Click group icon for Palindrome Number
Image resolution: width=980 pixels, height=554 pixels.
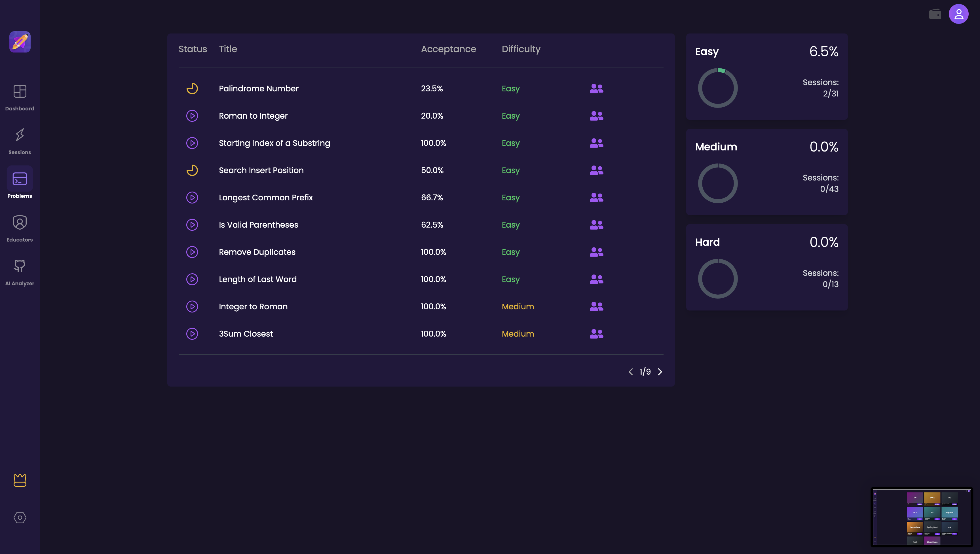tap(596, 88)
